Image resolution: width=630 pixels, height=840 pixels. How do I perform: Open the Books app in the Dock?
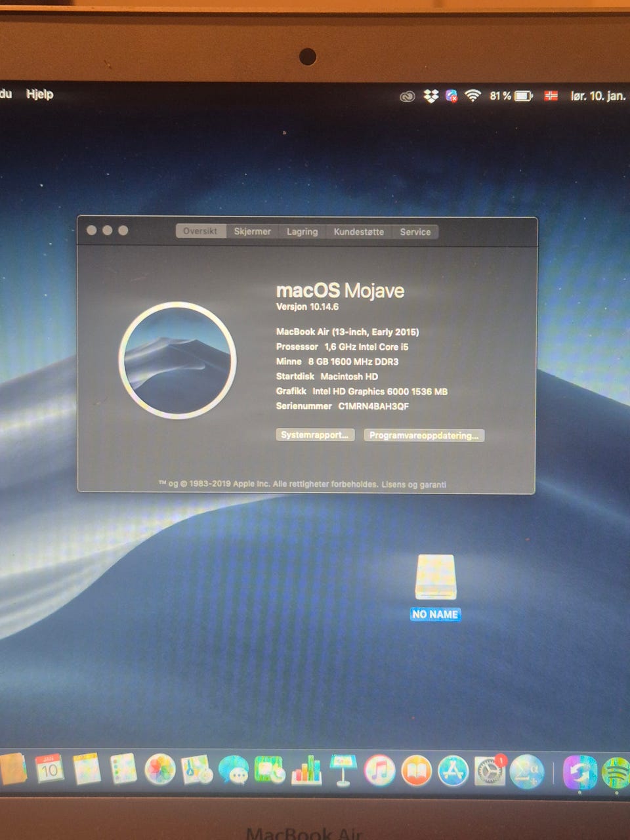pyautogui.click(x=416, y=771)
